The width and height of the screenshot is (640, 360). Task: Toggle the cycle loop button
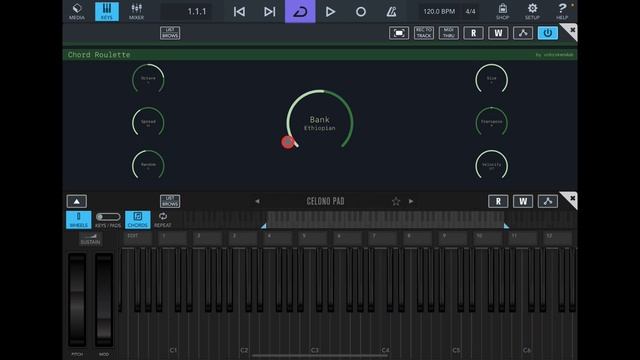click(300, 11)
